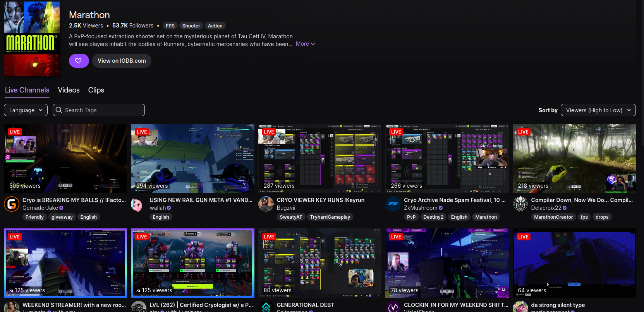Click the magnifier icon in Search Tags
Screen dimensions: 644x312
59,110
